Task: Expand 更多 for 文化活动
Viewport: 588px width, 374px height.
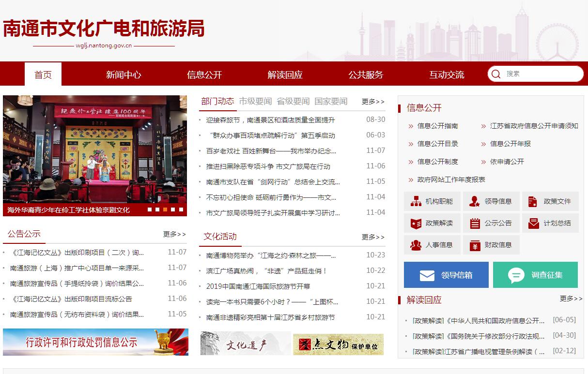Action: 373,237
